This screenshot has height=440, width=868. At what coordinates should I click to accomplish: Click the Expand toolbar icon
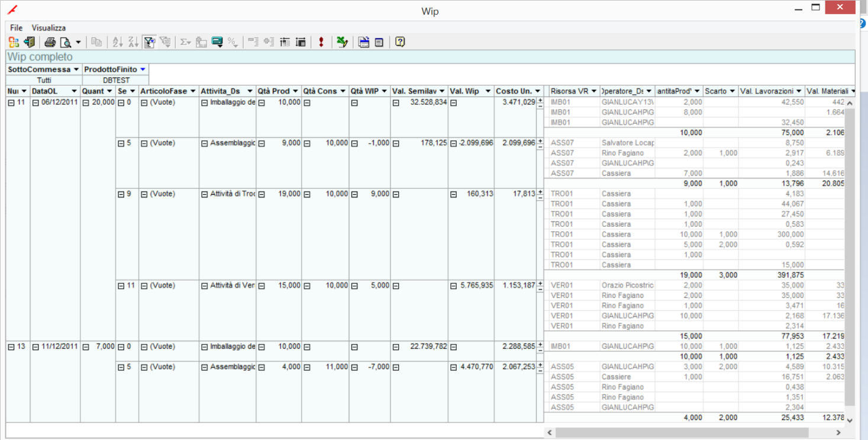tap(269, 42)
